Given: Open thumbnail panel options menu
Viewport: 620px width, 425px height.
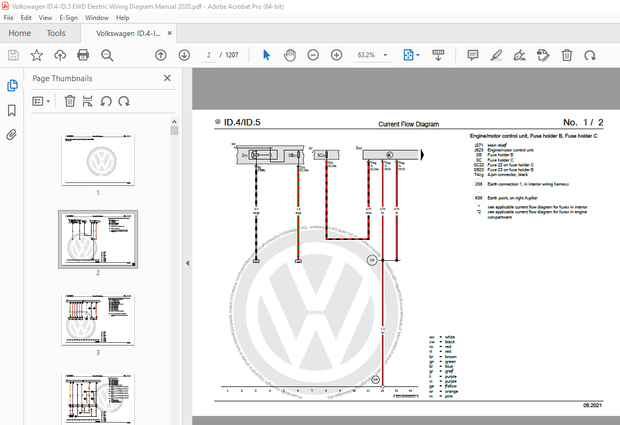Looking at the screenshot, I should 41,102.
